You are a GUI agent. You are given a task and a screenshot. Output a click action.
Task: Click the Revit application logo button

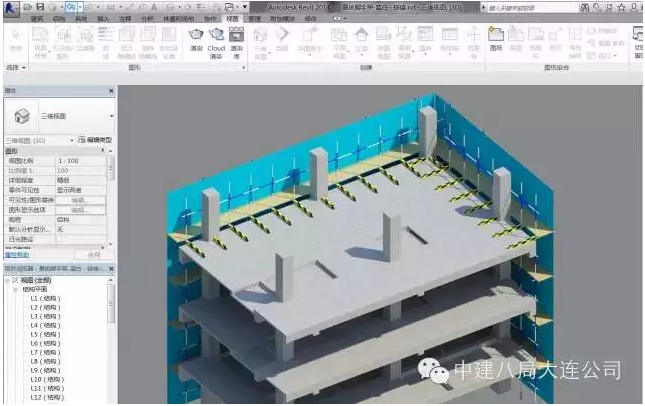click(x=9, y=8)
